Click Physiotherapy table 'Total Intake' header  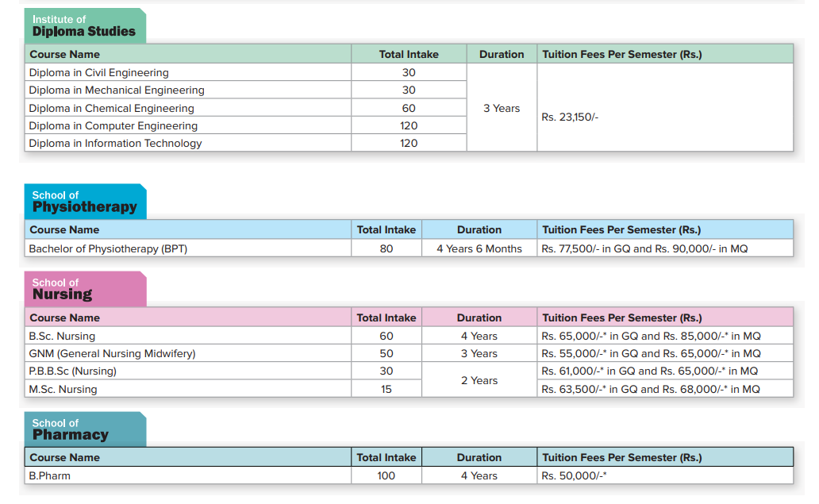click(386, 230)
